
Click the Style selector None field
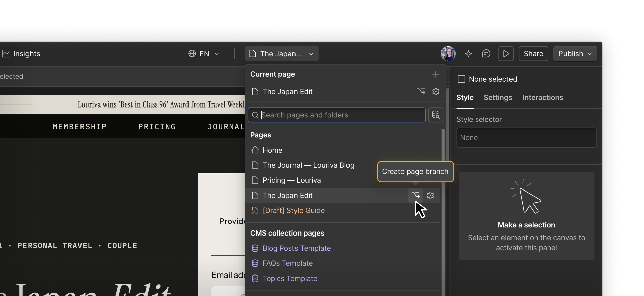(527, 138)
